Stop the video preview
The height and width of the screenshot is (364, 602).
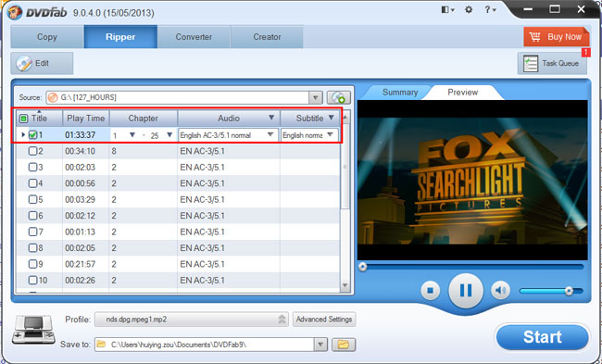point(431,291)
